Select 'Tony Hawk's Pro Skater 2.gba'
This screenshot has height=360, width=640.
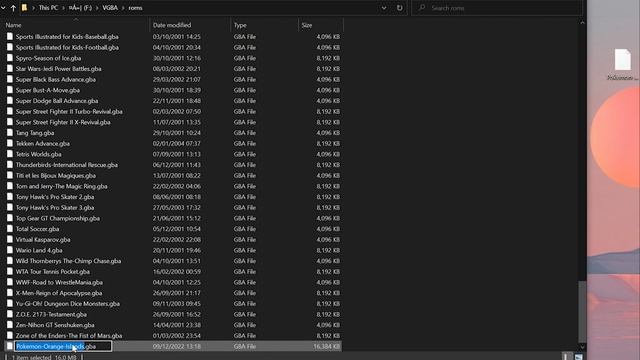[x=55, y=197]
